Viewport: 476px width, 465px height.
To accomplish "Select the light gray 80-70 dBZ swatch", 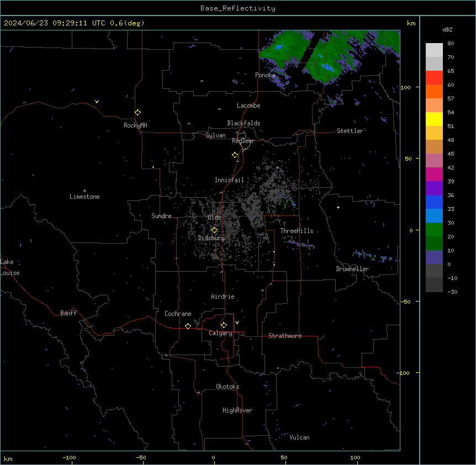I will point(434,50).
